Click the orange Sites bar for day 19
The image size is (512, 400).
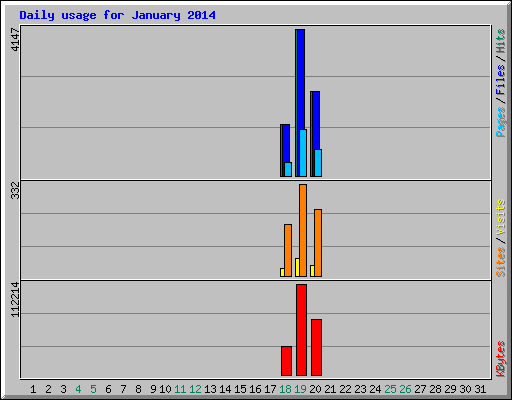click(303, 230)
